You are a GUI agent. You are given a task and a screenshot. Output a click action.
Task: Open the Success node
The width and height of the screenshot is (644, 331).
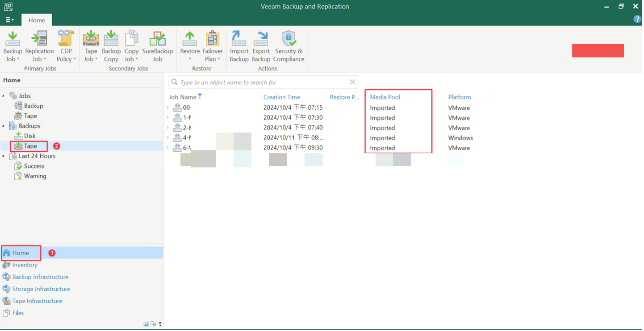(x=34, y=166)
